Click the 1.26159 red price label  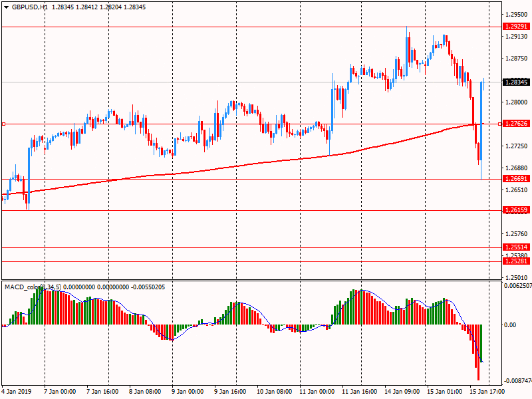click(x=516, y=210)
